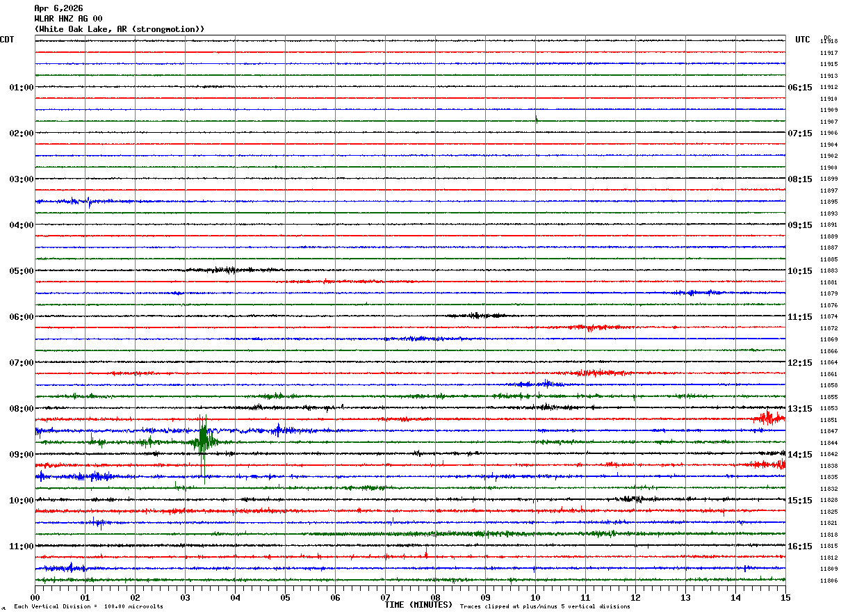Image resolution: width=841 pixels, height=616 pixels.
Task: Click the DC offset value "11853"
Action: (x=828, y=409)
